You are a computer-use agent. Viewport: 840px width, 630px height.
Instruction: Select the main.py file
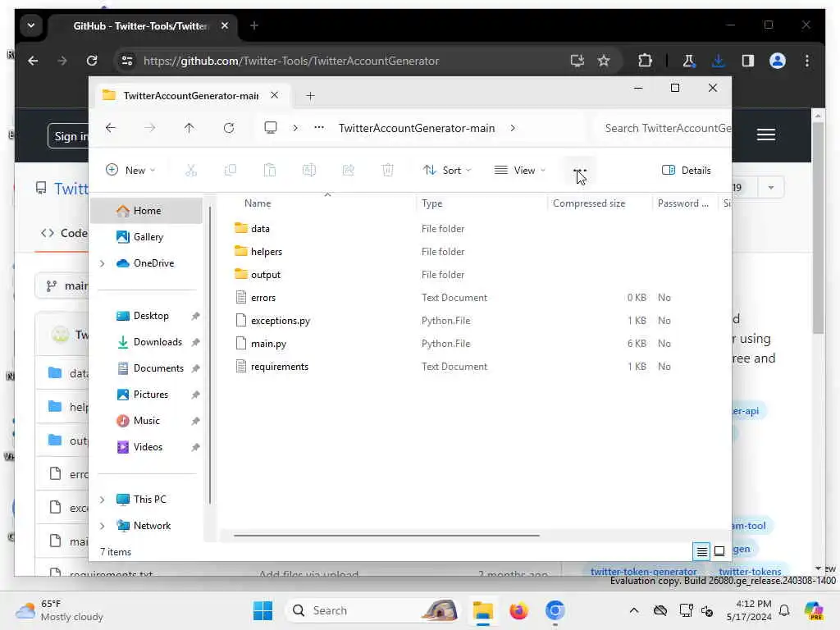268,344
